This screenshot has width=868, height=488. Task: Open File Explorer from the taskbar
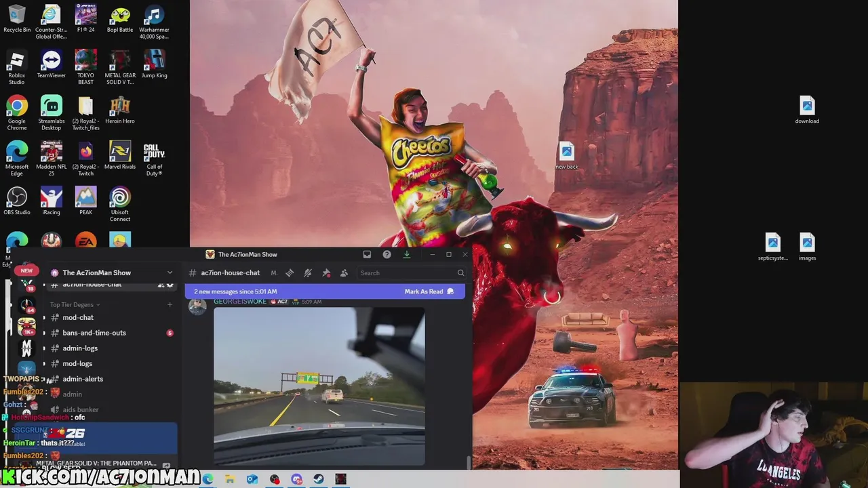[230, 479]
